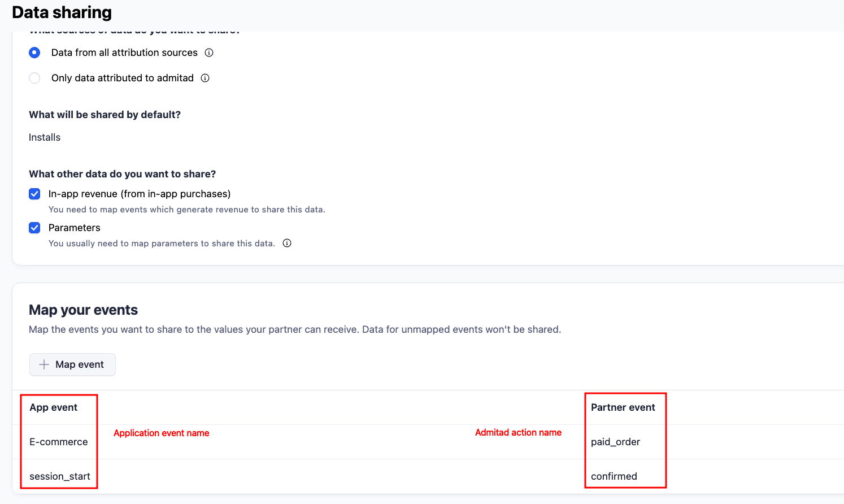Click the session_start app event
Screen dimensions: 844x504
click(60, 476)
